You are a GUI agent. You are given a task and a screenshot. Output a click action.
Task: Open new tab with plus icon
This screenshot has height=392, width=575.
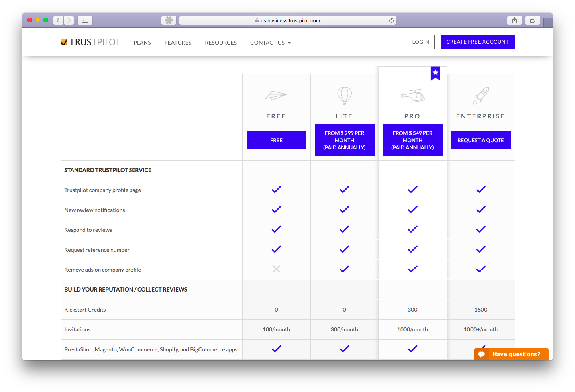point(548,23)
